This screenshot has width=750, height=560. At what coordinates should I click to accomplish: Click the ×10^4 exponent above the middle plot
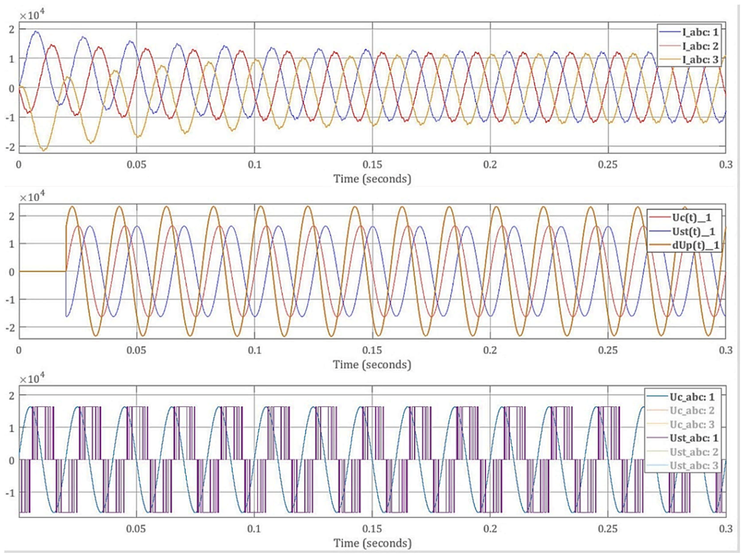click(32, 196)
